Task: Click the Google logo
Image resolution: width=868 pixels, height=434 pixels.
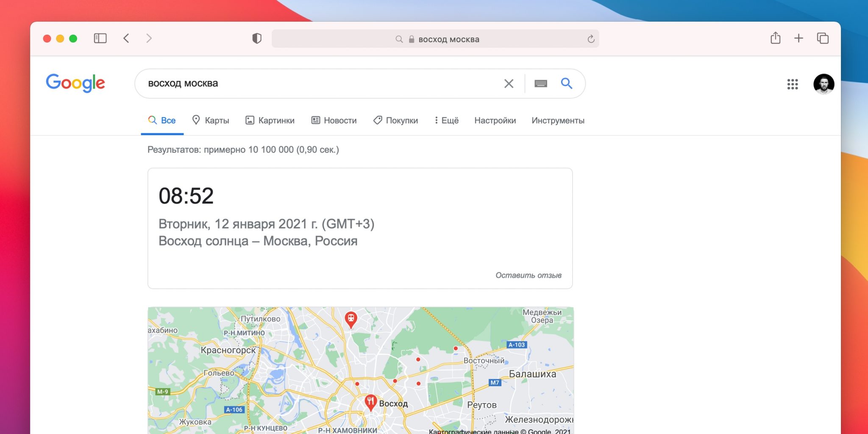Action: coord(75,83)
